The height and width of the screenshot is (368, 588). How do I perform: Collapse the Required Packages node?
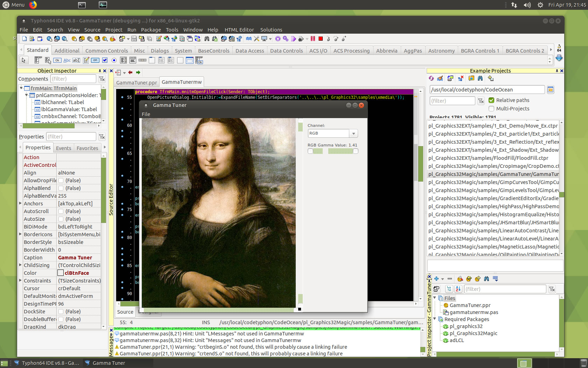click(x=435, y=319)
